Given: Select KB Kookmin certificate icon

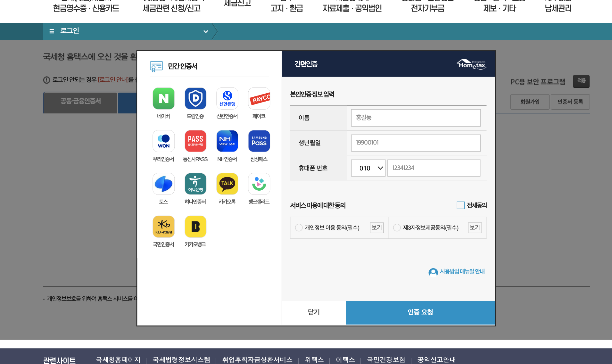Looking at the screenshot, I should tap(163, 227).
